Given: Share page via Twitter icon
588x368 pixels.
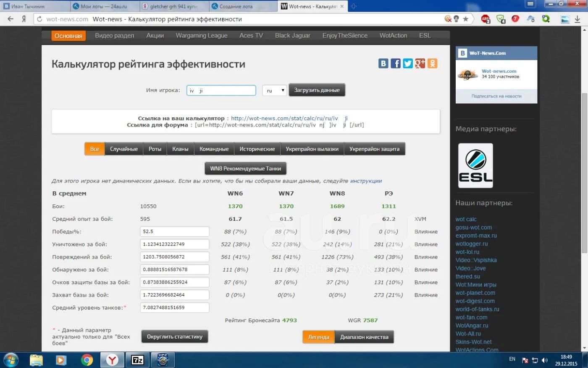Looking at the screenshot, I should click(x=408, y=64).
